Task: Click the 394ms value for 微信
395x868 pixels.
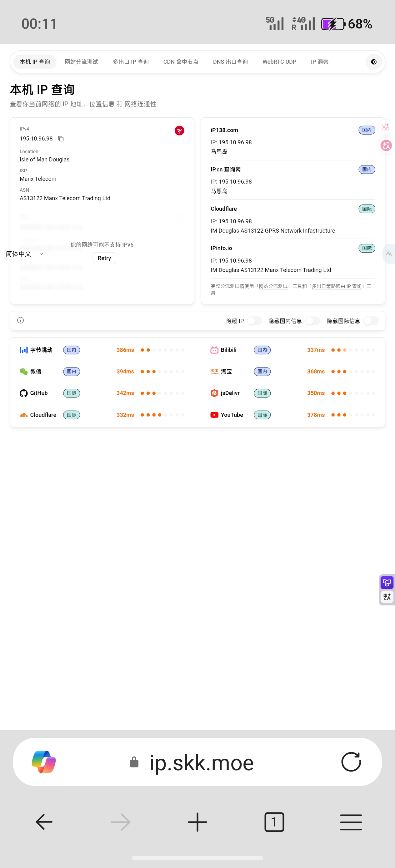Action: pos(125,372)
